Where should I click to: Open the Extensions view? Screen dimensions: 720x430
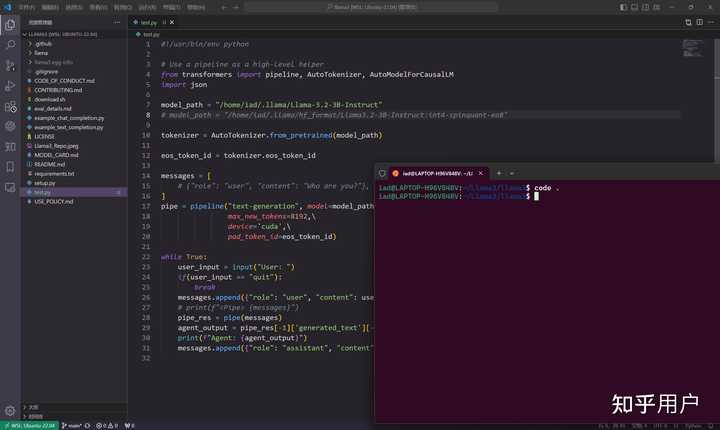[x=10, y=106]
